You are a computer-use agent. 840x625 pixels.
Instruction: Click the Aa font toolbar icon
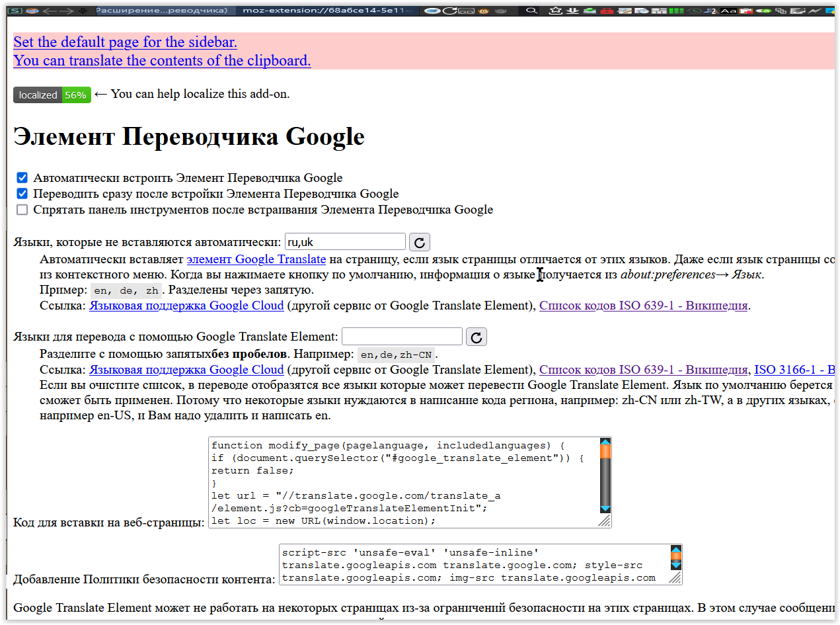(x=728, y=11)
